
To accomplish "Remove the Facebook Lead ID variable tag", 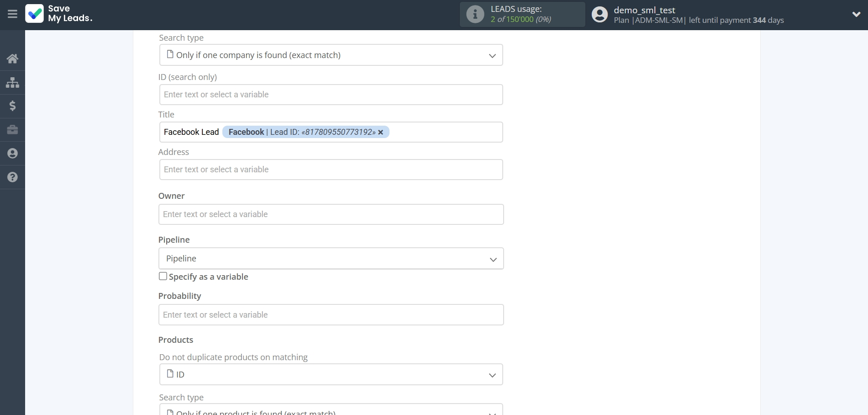I will pyautogui.click(x=381, y=132).
